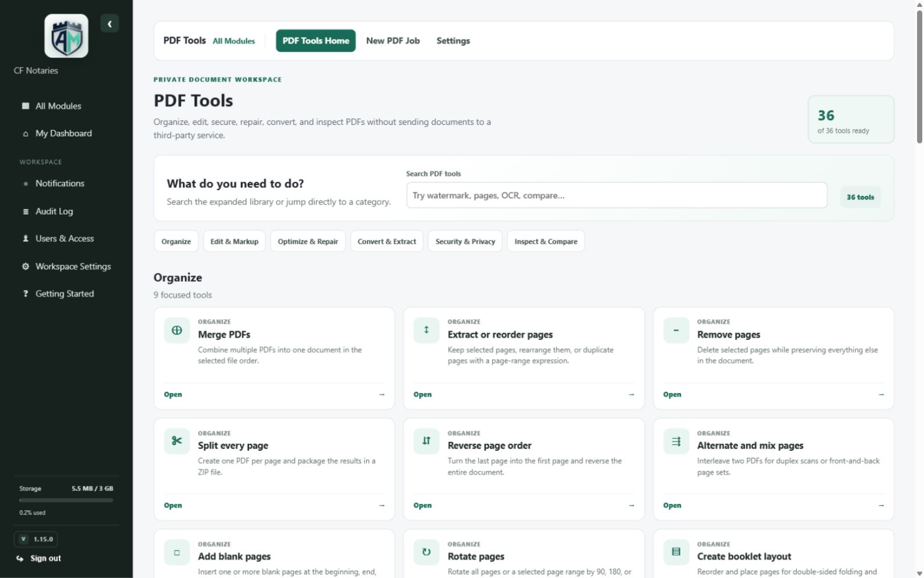Click the Sign out link
Screen dimensions: 924x578
tap(45, 559)
